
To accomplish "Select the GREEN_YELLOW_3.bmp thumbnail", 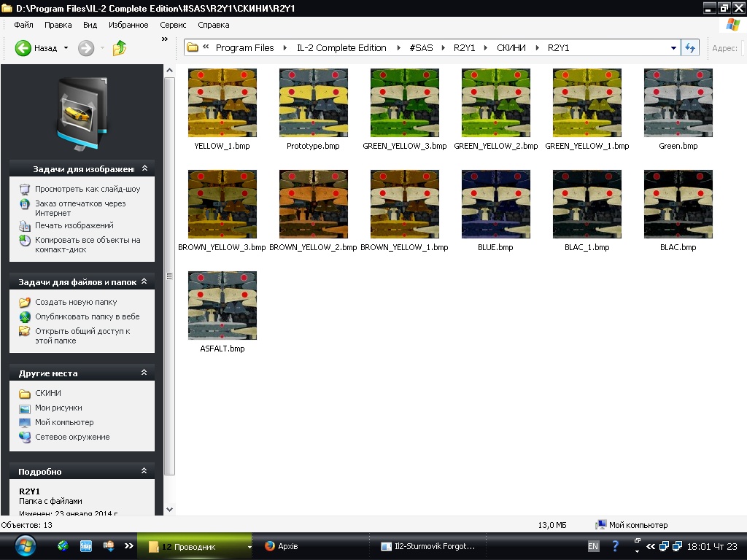I will tap(405, 102).
